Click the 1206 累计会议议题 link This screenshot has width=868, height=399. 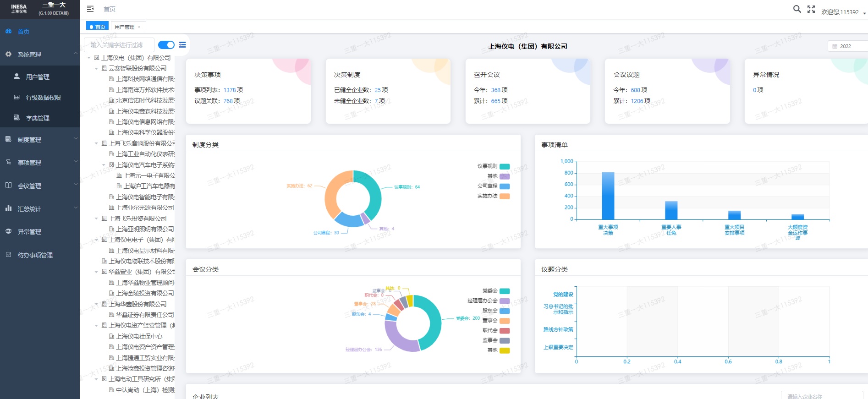pyautogui.click(x=637, y=101)
